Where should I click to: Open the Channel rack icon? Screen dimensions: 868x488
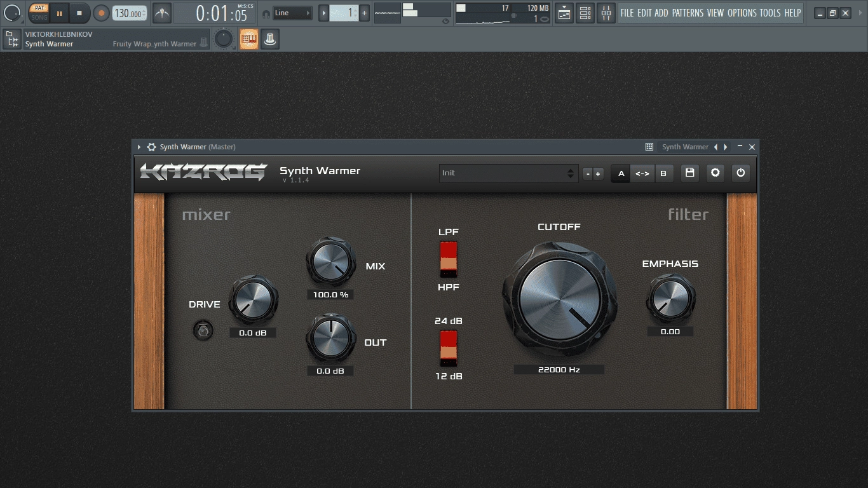click(x=585, y=13)
